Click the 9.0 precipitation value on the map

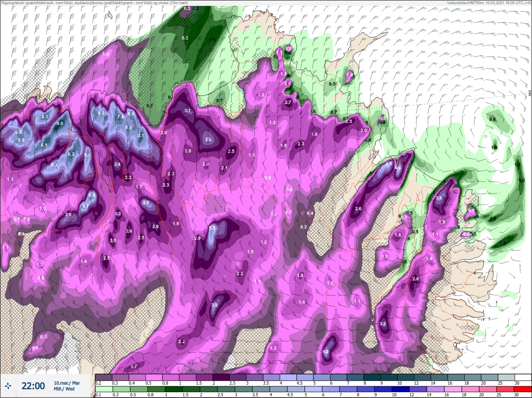coord(60,123)
